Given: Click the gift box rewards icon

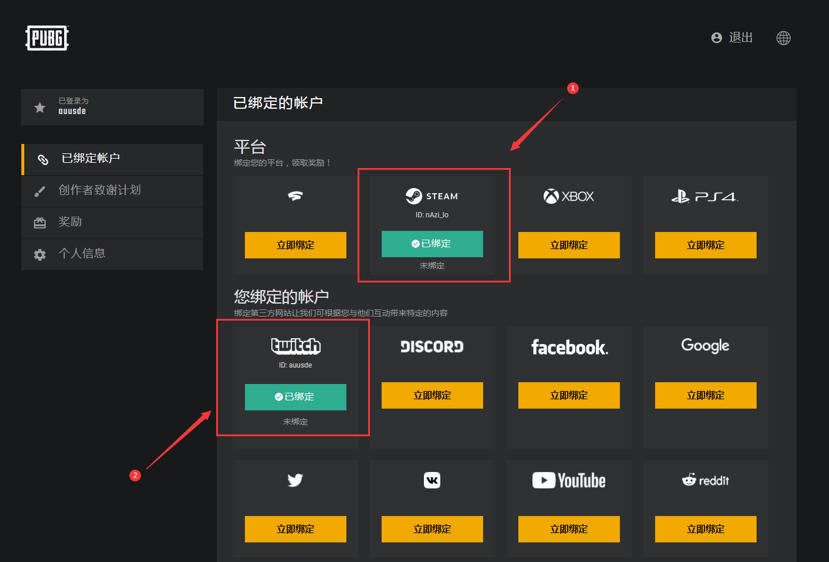Looking at the screenshot, I should pos(40,223).
